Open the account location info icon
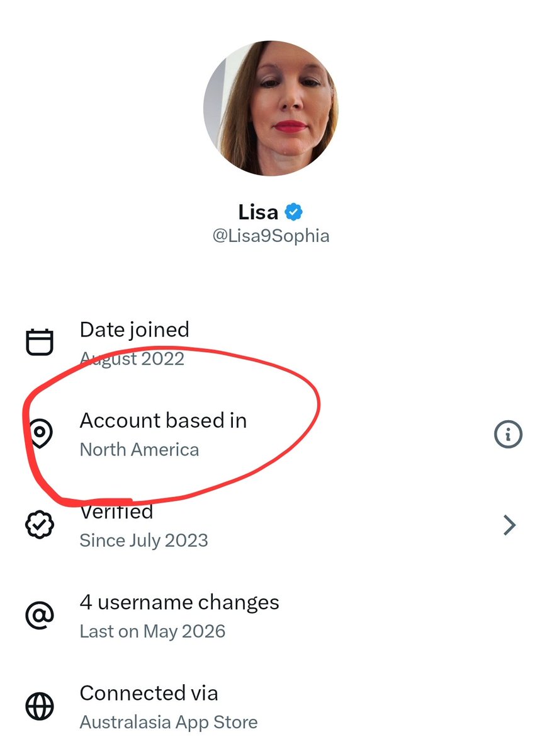This screenshot has width=542, height=756. coord(508,434)
